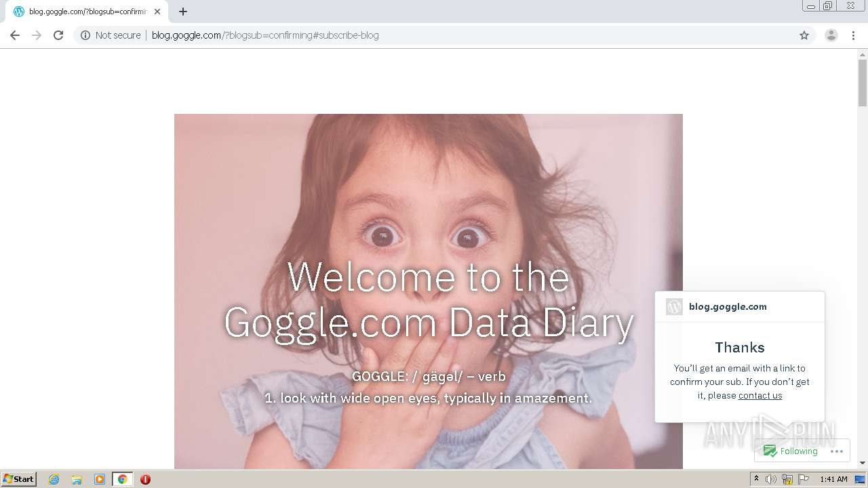
Task: Open the Opera icon in the taskbar
Action: click(145, 479)
